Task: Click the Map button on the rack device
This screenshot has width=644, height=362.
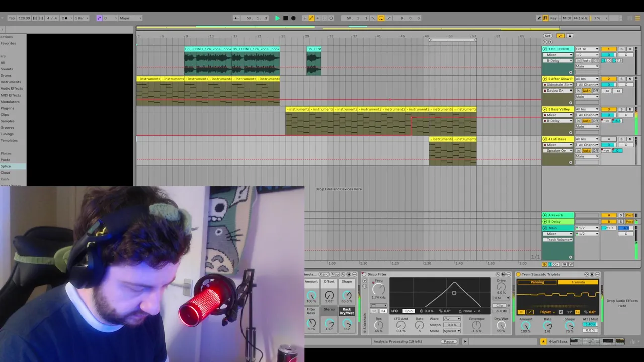Action: 335,275
